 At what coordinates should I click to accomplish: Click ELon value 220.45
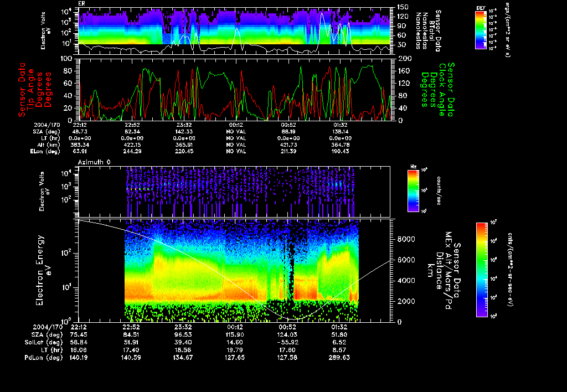[183, 151]
